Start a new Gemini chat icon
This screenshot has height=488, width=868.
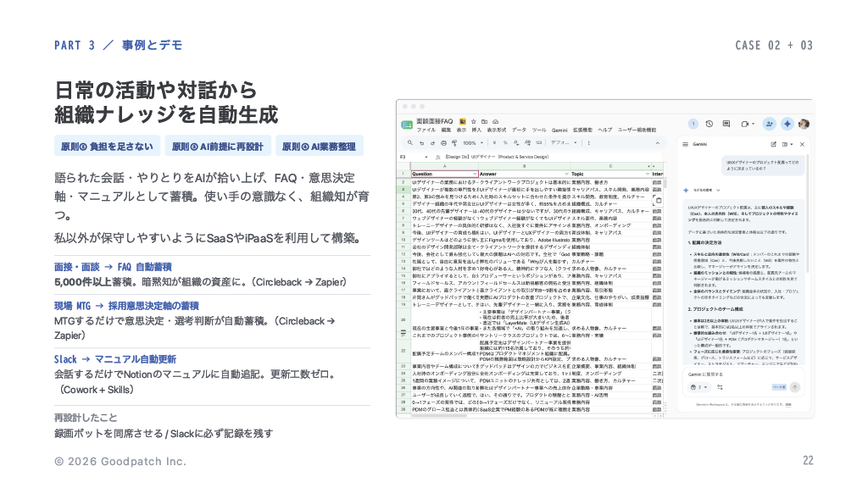pyautogui.click(x=773, y=144)
